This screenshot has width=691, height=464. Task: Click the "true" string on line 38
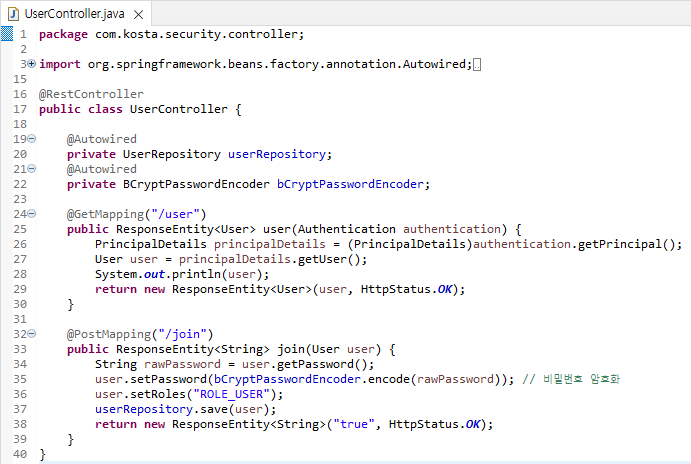click(x=354, y=424)
